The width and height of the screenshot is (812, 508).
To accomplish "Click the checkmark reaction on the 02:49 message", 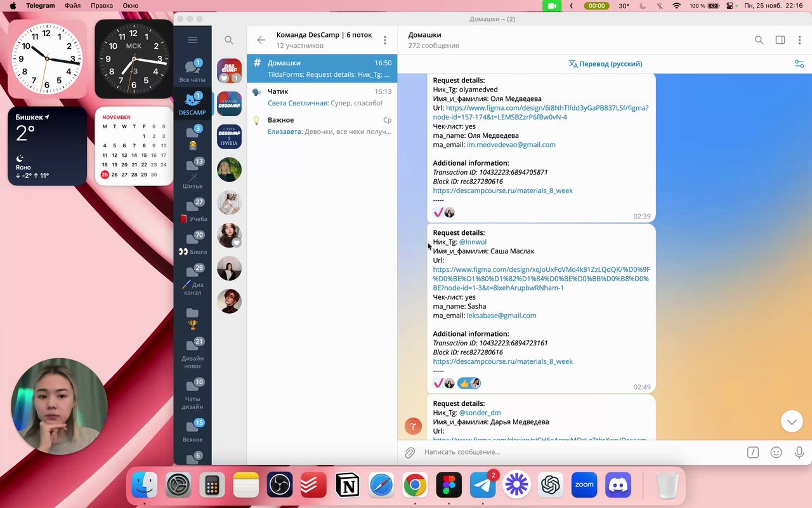I will 438,383.
